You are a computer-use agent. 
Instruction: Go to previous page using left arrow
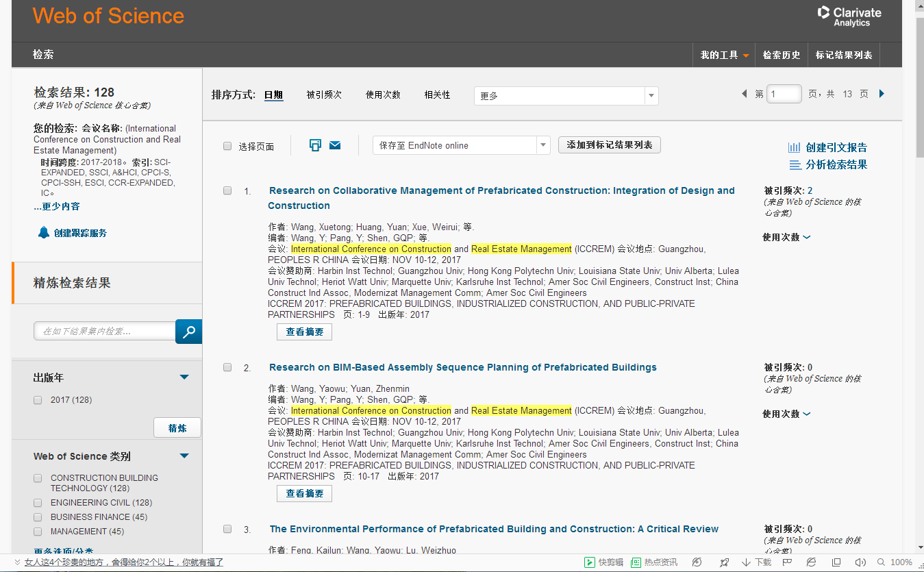[x=745, y=94]
